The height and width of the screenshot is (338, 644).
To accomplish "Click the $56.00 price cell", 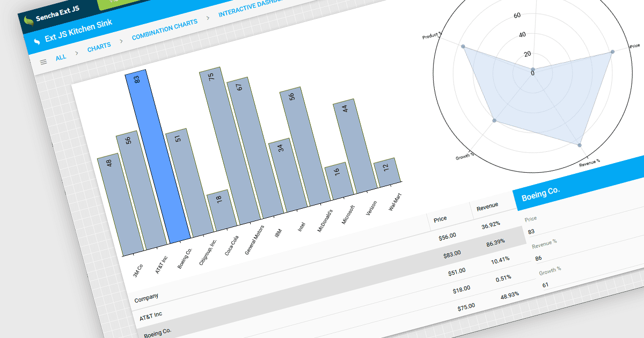I will (x=447, y=236).
